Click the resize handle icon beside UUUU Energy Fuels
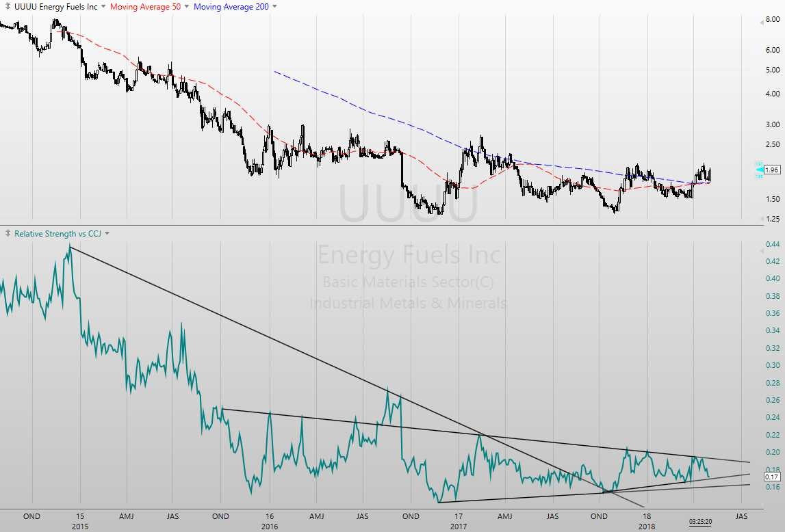The width and height of the screenshot is (785, 532). (x=8, y=6)
